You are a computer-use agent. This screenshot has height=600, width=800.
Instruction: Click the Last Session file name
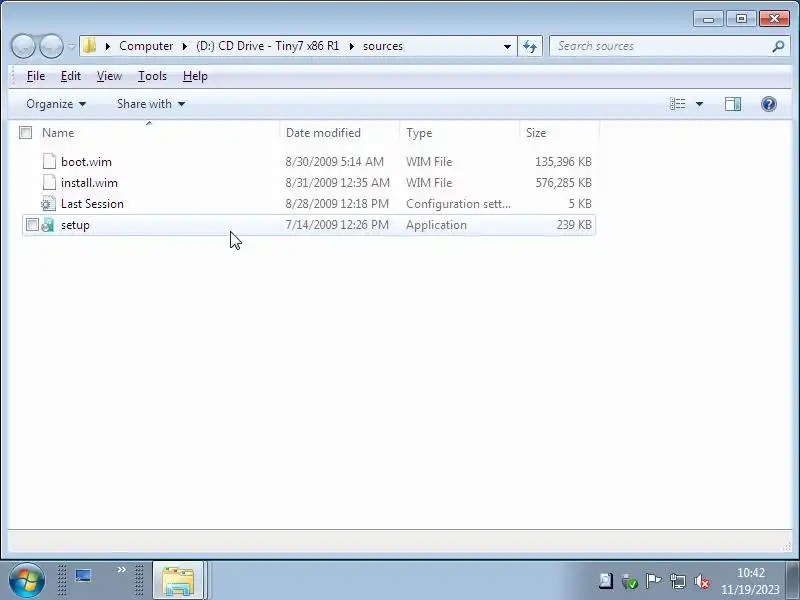click(92, 204)
